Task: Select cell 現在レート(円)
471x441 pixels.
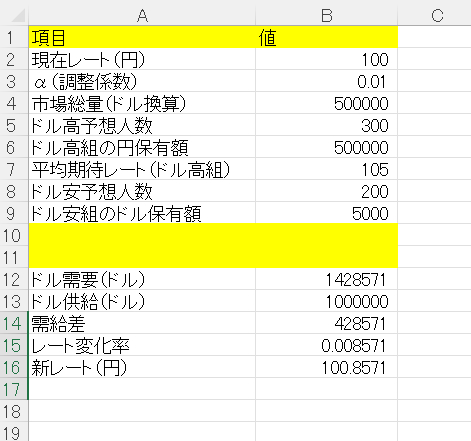Action: (x=142, y=59)
